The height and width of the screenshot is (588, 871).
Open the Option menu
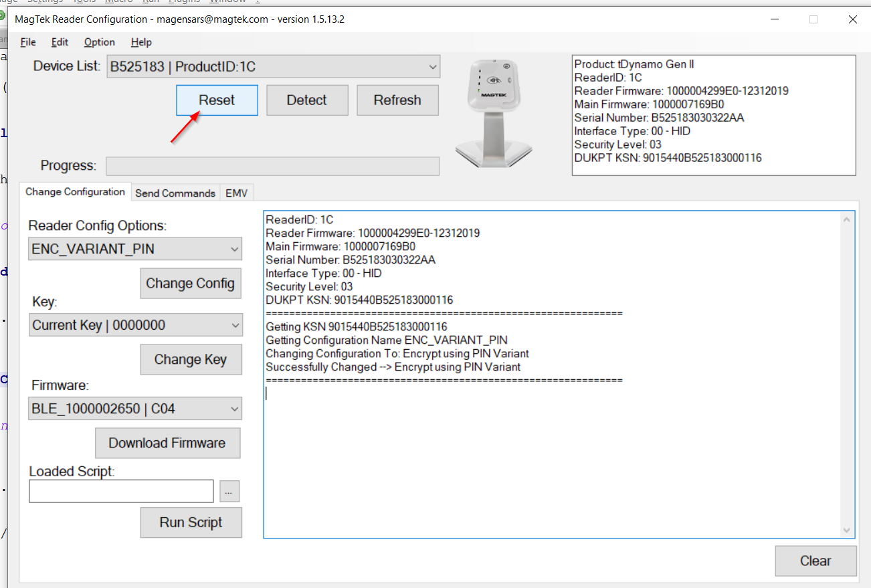[99, 42]
